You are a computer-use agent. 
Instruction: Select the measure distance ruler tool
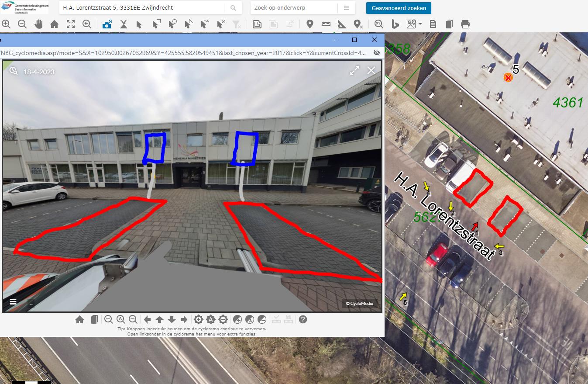pos(326,24)
